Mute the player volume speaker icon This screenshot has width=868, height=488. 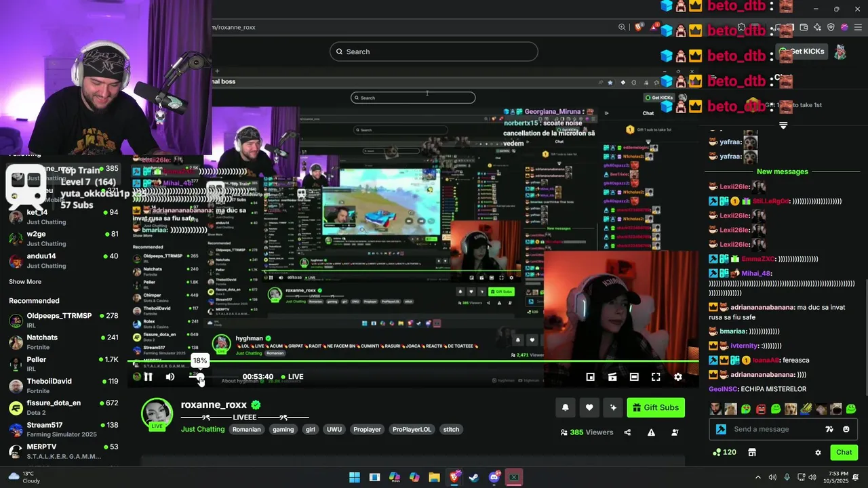coord(170,377)
